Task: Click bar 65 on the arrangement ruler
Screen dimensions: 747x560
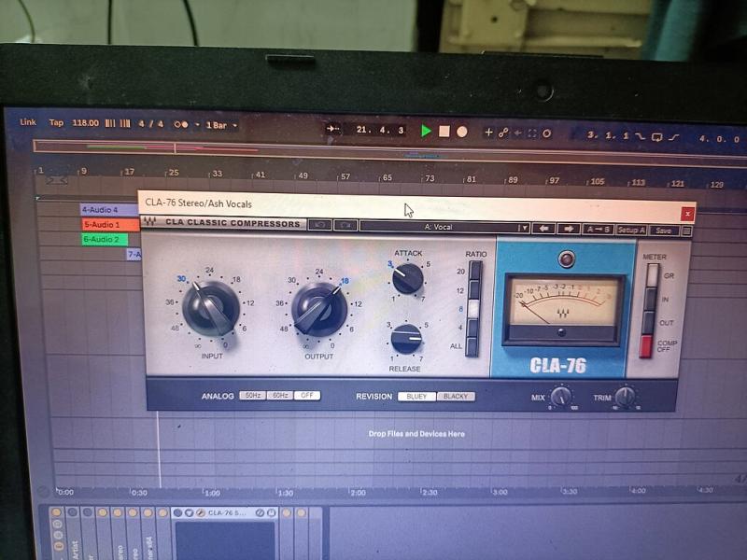Action: click(387, 177)
